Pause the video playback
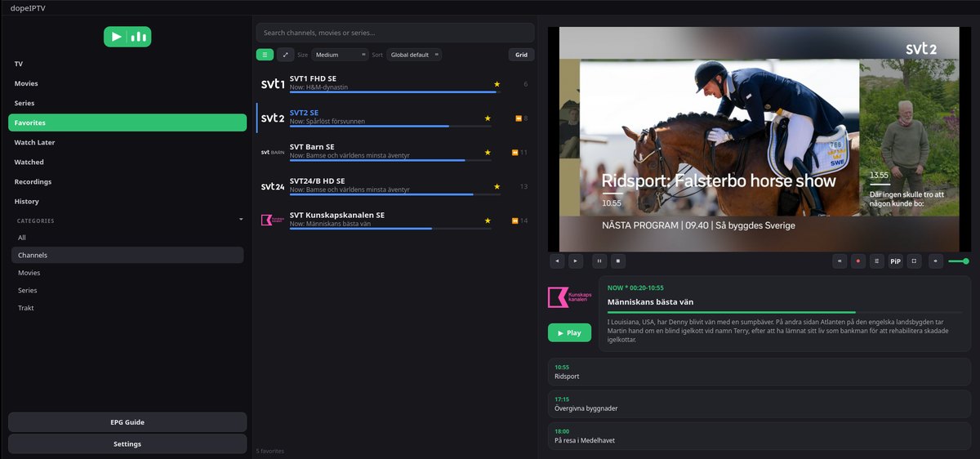 pos(599,261)
